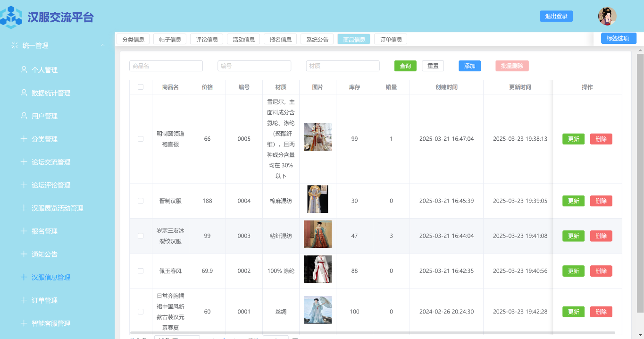
Task: Click 更新 for product 0003 row
Action: click(573, 236)
